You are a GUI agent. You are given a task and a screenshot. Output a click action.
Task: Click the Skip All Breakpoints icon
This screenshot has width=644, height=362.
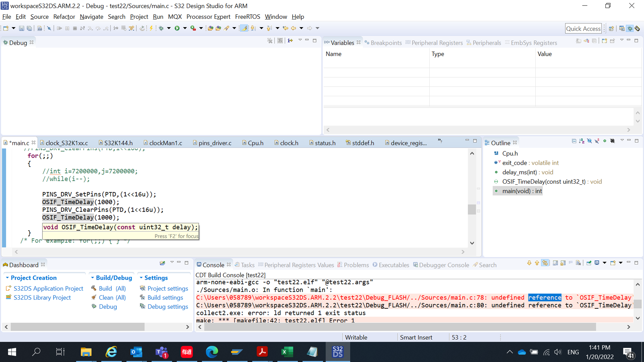coord(49,28)
